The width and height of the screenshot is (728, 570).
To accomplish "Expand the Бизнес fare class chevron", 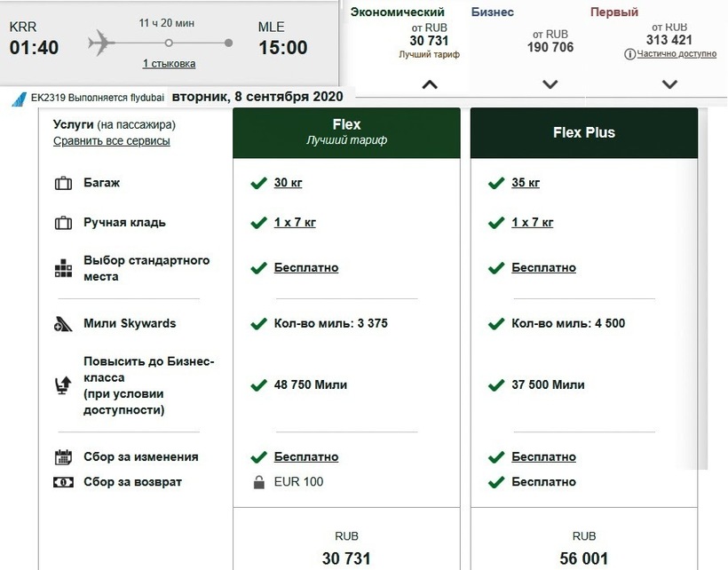I will [550, 85].
